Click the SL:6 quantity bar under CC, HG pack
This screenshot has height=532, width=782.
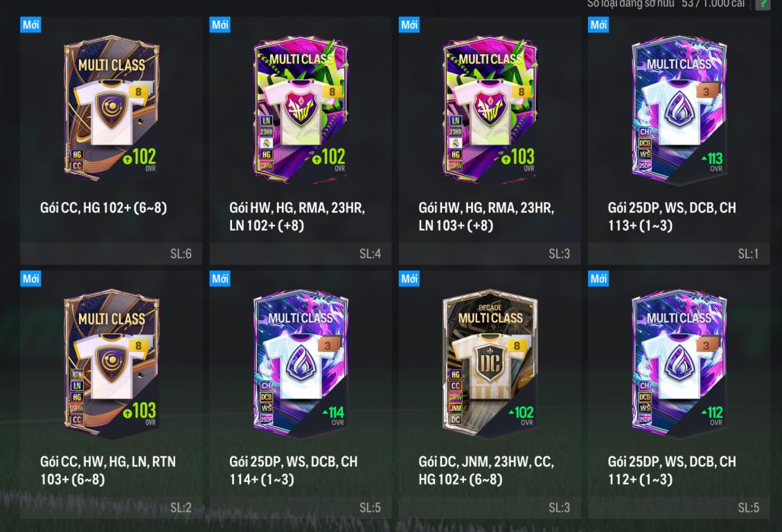tap(112, 254)
